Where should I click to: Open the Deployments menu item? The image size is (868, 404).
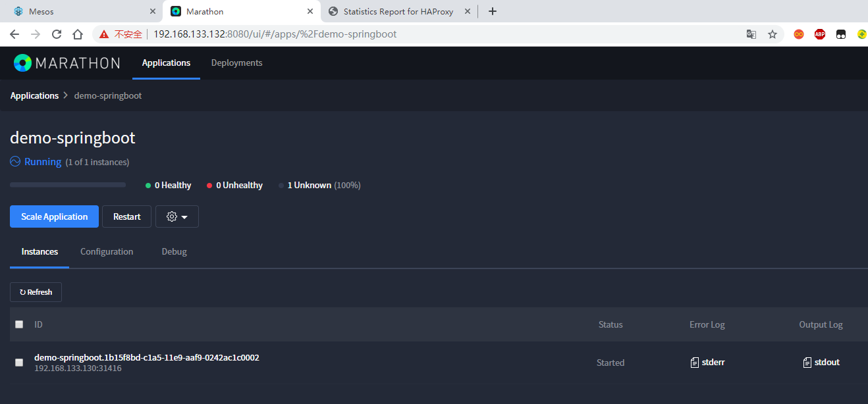(236, 63)
